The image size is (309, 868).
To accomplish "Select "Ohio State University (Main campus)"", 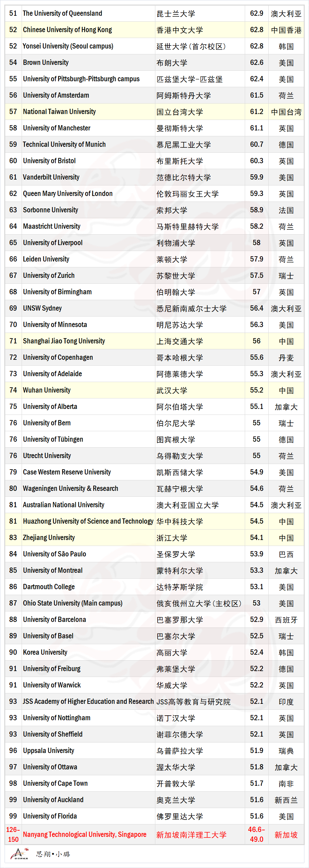I will click(x=73, y=603).
